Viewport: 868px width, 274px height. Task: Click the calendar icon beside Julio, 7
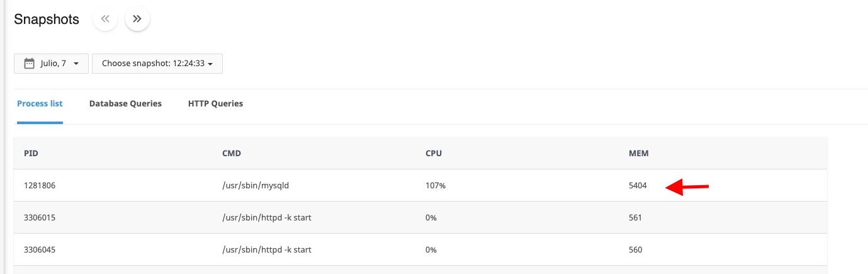tap(29, 63)
